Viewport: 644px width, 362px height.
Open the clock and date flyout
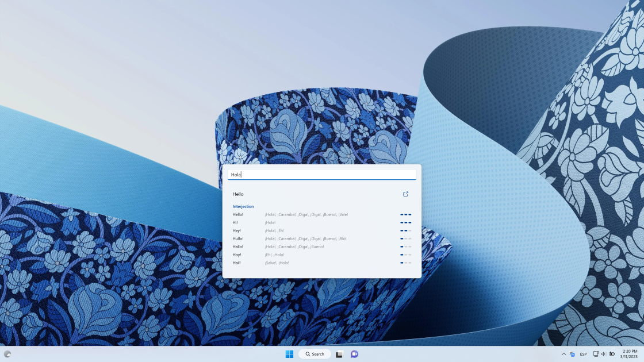point(630,354)
